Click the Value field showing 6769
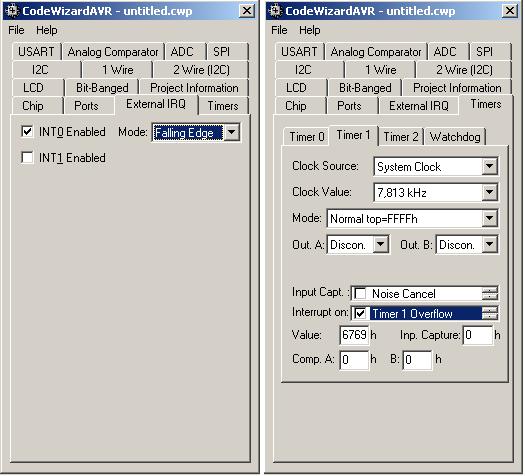 [x=354, y=334]
